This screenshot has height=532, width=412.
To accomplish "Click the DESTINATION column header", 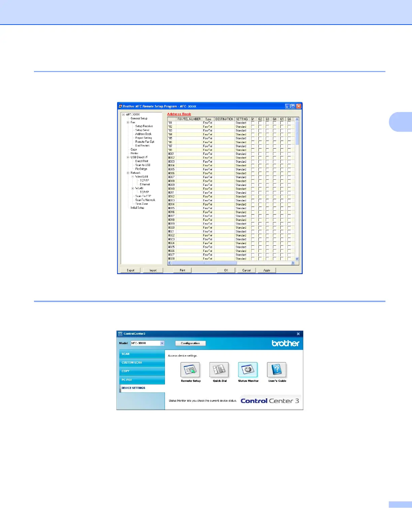I will [224, 119].
